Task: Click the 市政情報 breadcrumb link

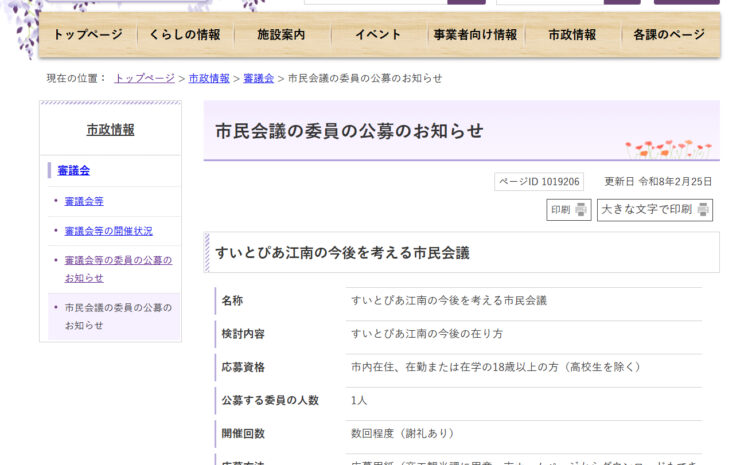Action: [x=209, y=78]
